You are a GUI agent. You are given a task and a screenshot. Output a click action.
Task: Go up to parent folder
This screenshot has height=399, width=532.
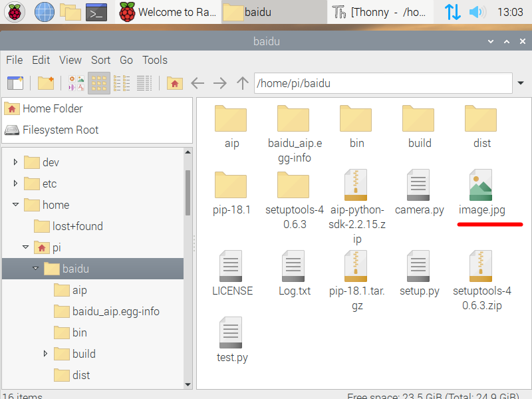point(243,83)
